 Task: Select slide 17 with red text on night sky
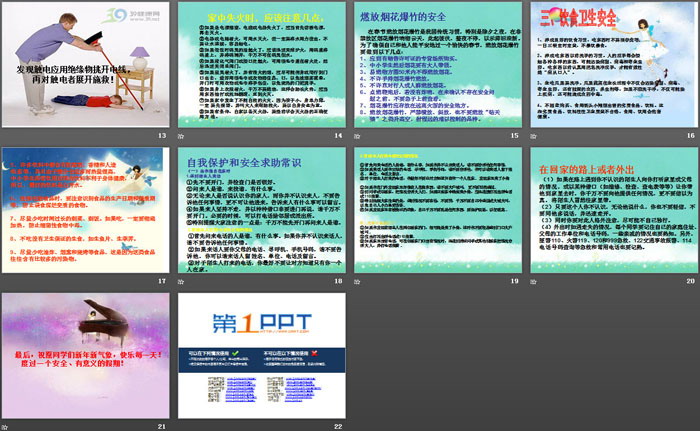86,210
